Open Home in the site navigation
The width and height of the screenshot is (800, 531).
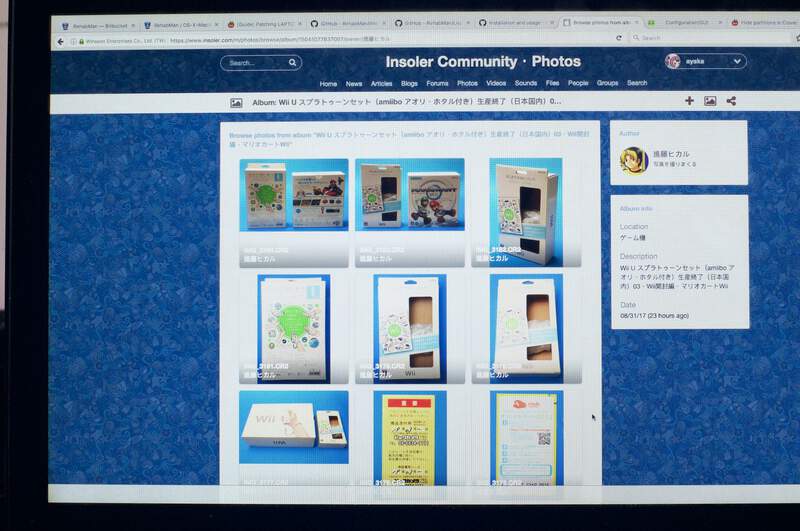coord(328,84)
